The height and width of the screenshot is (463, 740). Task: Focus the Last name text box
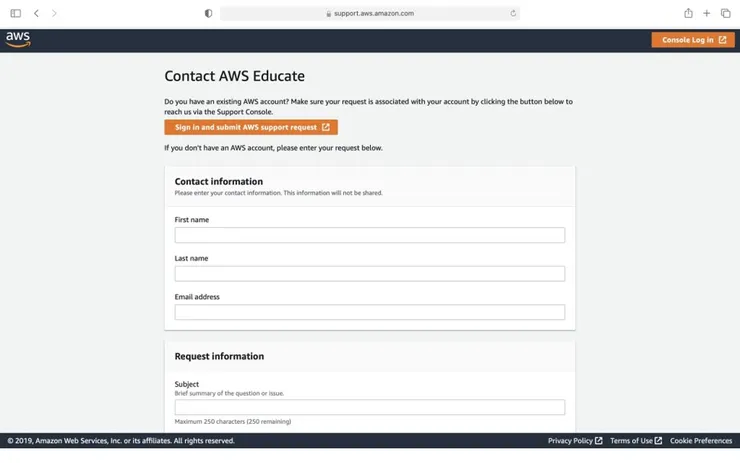[x=369, y=274]
